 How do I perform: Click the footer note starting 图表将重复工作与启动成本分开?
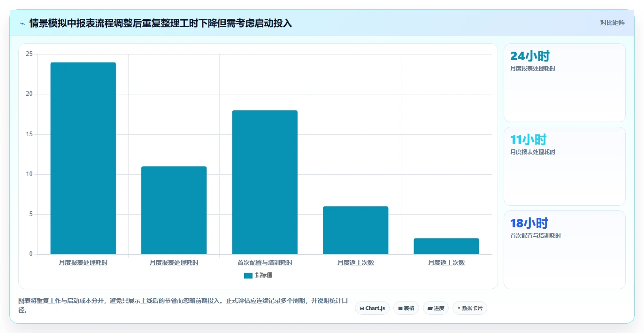[184, 305]
